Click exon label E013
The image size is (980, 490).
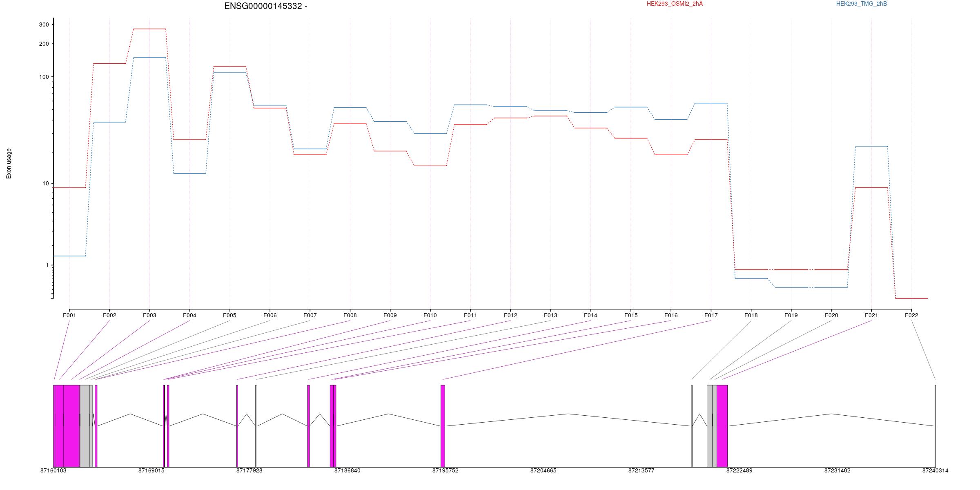[550, 315]
